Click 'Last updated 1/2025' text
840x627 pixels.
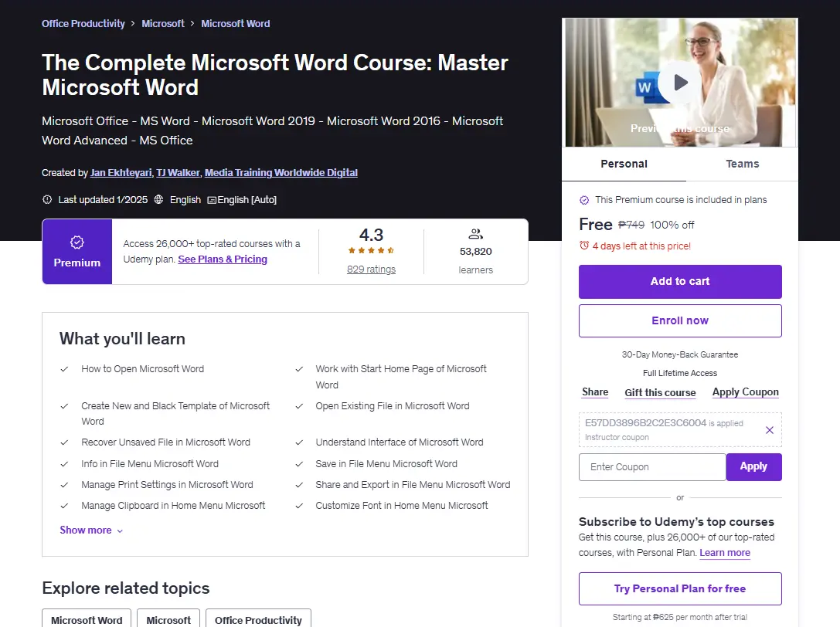pyautogui.click(x=103, y=200)
